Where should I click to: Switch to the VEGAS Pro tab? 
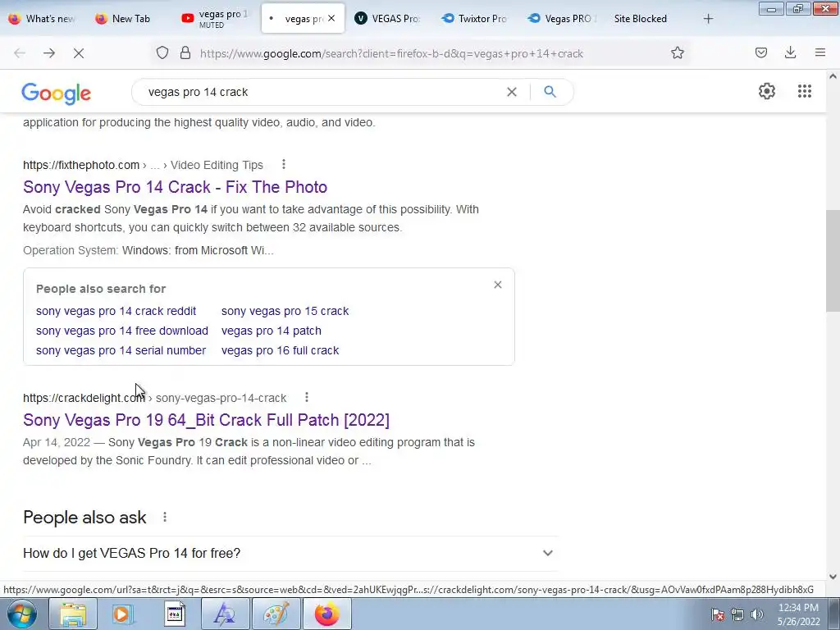[390, 19]
